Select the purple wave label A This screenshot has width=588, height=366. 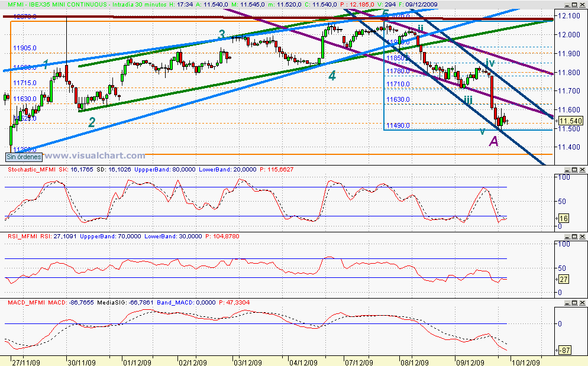(495, 141)
